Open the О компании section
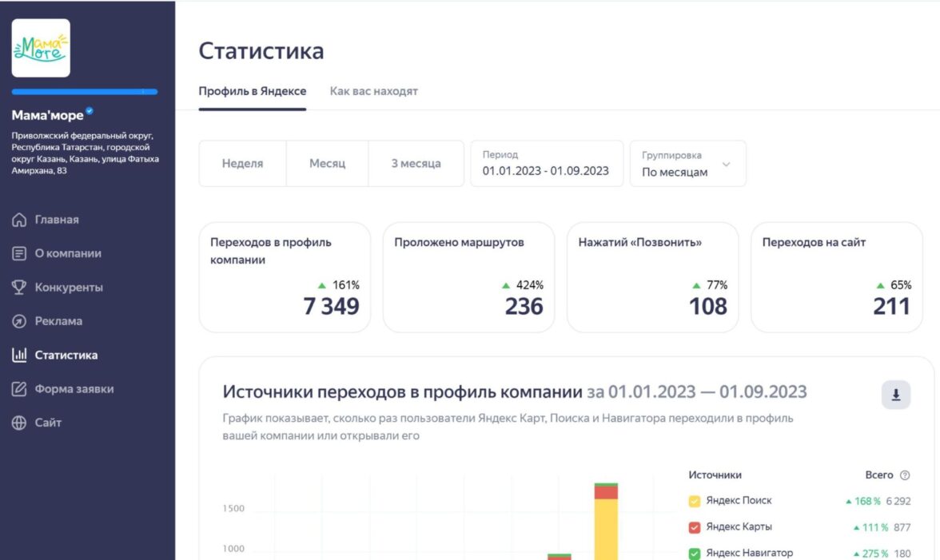The height and width of the screenshot is (560, 940). [x=68, y=253]
